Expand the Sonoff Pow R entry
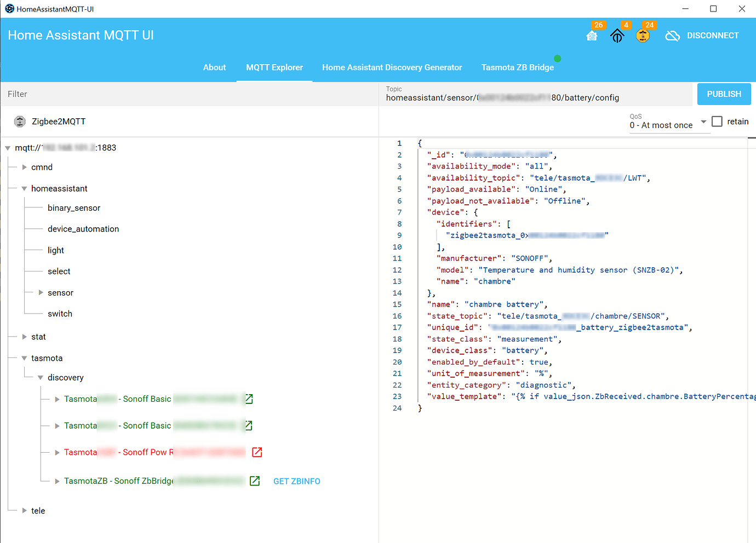The width and height of the screenshot is (756, 543). point(57,452)
